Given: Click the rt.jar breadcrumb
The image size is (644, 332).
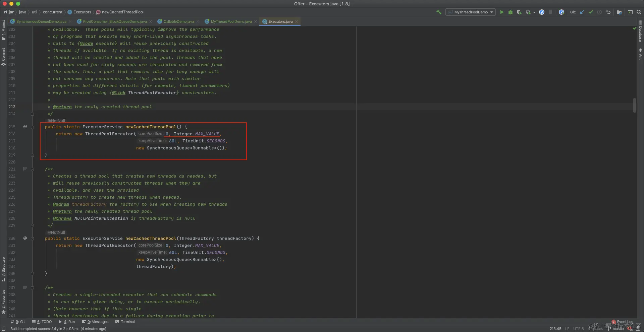Looking at the screenshot, I should 9,12.
